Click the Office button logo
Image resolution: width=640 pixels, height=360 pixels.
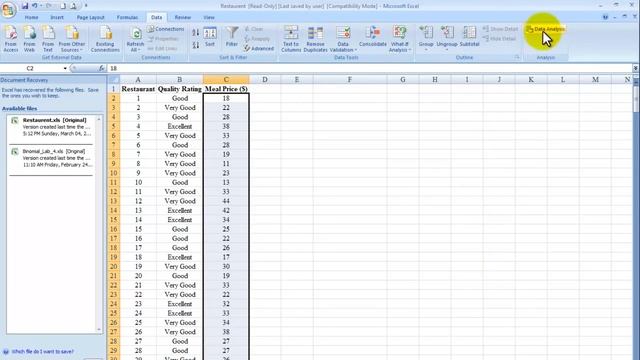8,9
